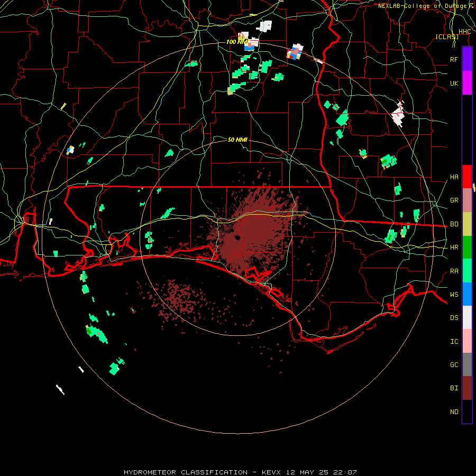This screenshot has height=476, width=476.
Task: Click the dusty pink GR legend swatch
Action: pyautogui.click(x=467, y=200)
